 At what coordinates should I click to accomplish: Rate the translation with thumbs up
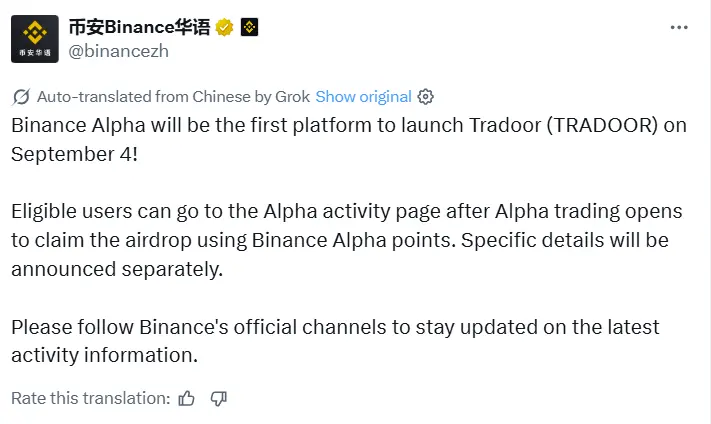pos(186,398)
